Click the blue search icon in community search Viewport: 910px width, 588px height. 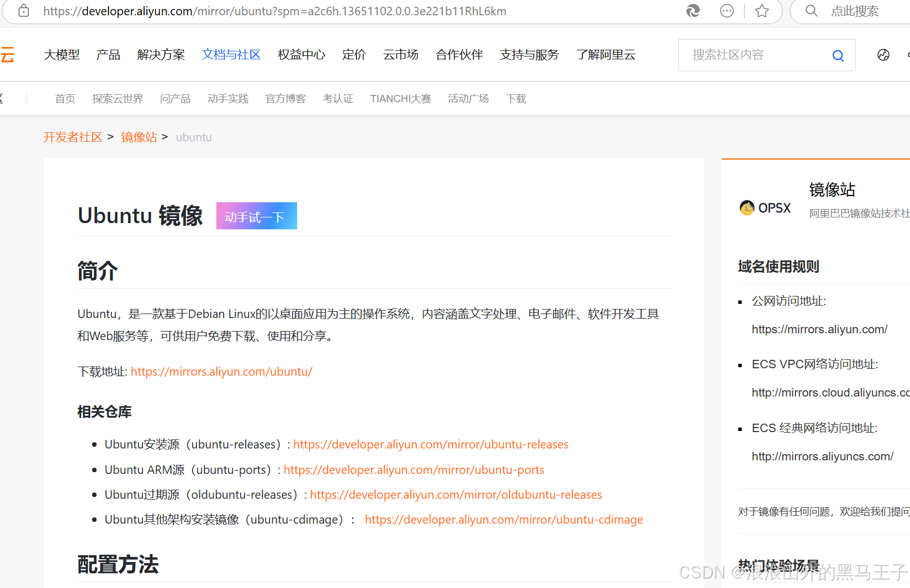838,55
